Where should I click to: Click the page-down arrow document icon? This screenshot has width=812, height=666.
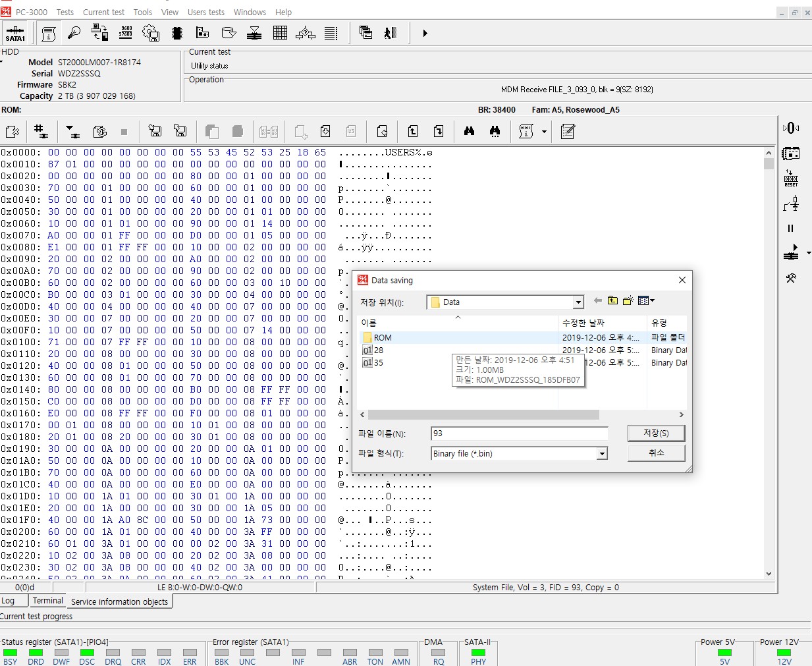pos(439,131)
